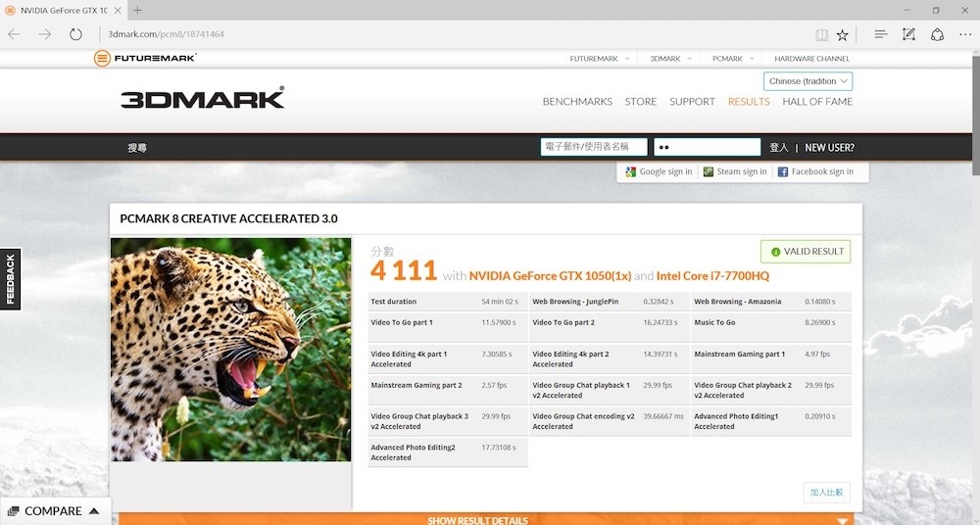Open the Store menu item

click(x=641, y=101)
